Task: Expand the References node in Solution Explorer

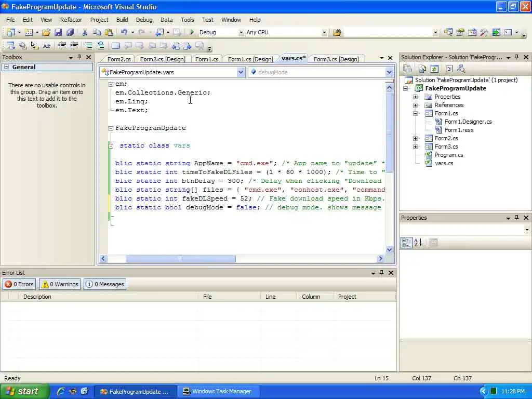Action: tap(415, 105)
